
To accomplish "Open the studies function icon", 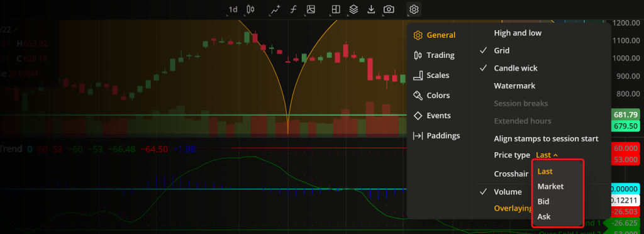I will tap(293, 9).
